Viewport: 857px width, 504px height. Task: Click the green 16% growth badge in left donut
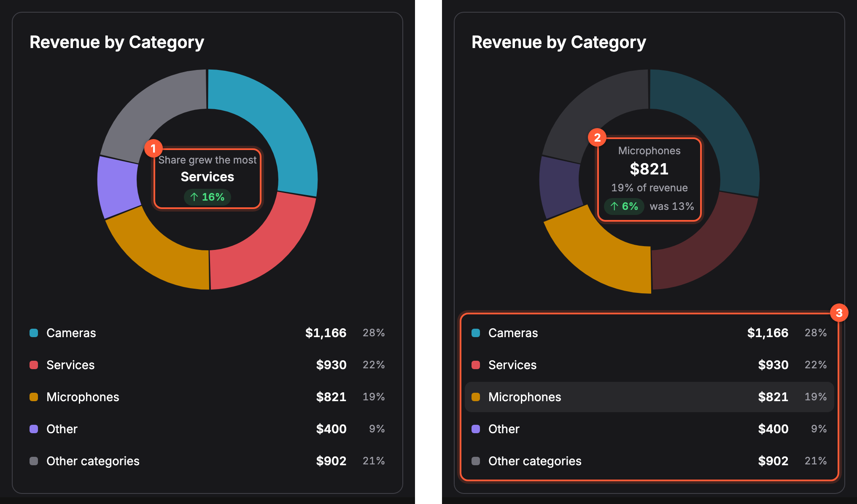[x=207, y=197]
